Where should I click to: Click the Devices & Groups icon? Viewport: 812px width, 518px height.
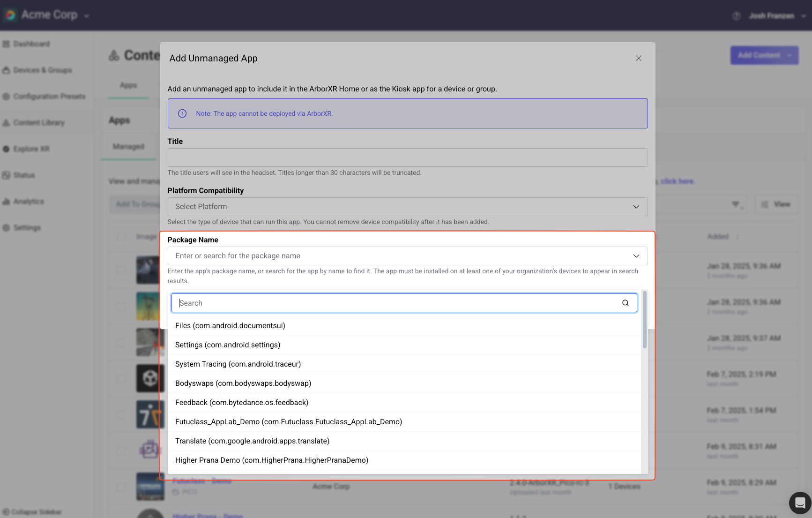click(x=6, y=70)
